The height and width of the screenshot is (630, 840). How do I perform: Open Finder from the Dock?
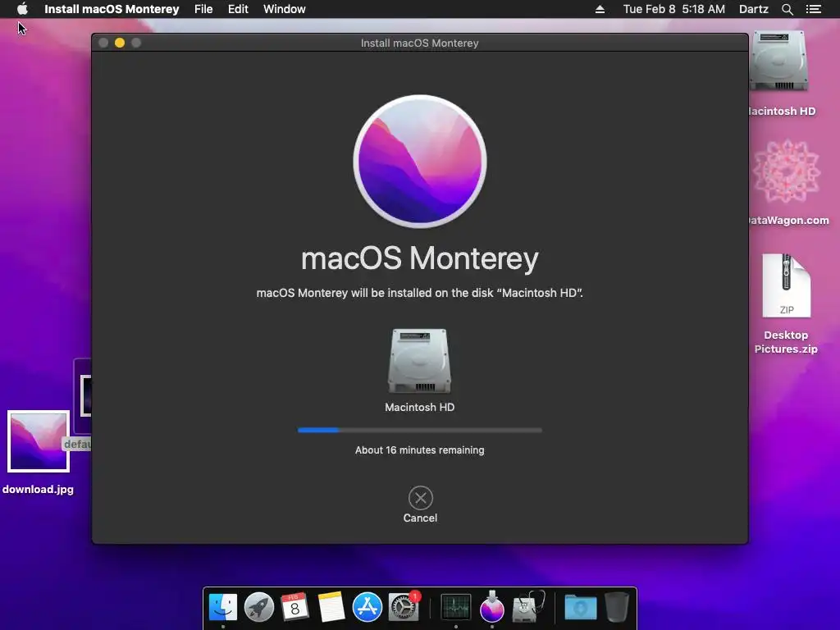click(223, 607)
